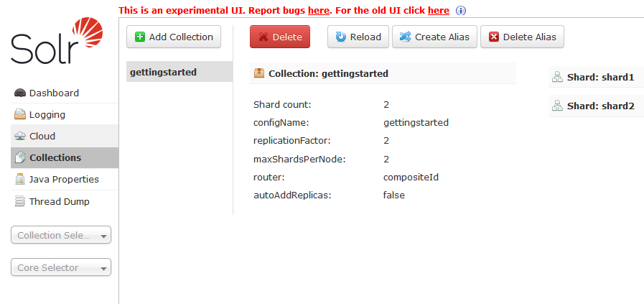Follow the 'here' link for old UI

pos(438,11)
